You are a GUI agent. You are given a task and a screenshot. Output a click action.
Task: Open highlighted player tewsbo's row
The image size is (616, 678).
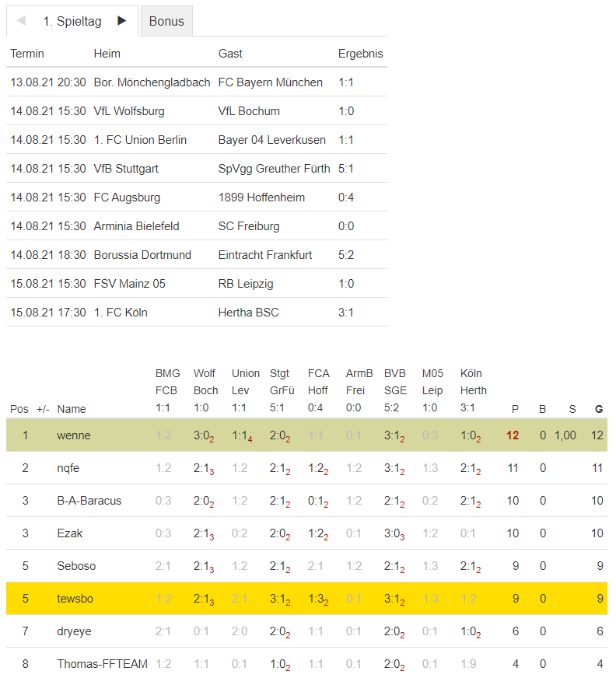(x=75, y=599)
